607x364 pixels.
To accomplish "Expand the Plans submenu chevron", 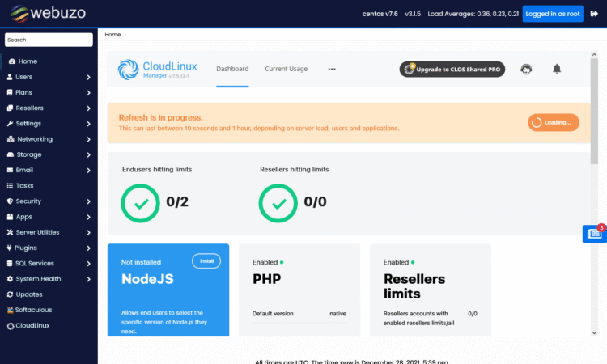I will [89, 93].
